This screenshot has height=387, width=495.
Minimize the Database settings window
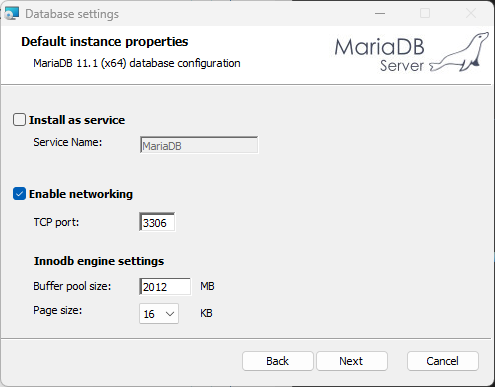click(380, 14)
